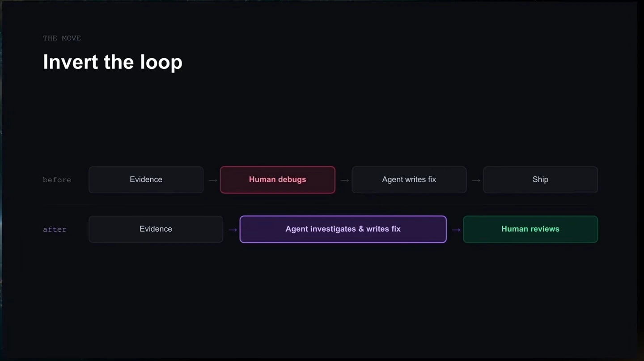Click the "before" row label
644x361 pixels.
(57, 180)
